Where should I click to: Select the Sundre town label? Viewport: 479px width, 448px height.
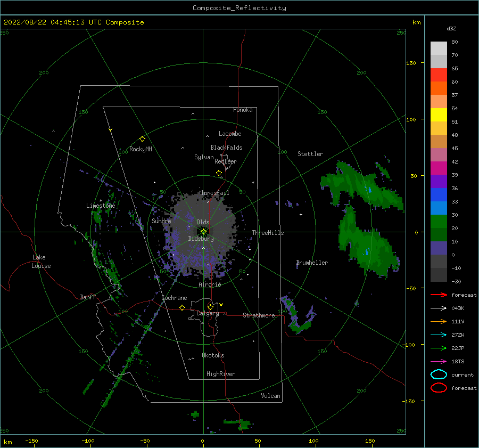[161, 221]
